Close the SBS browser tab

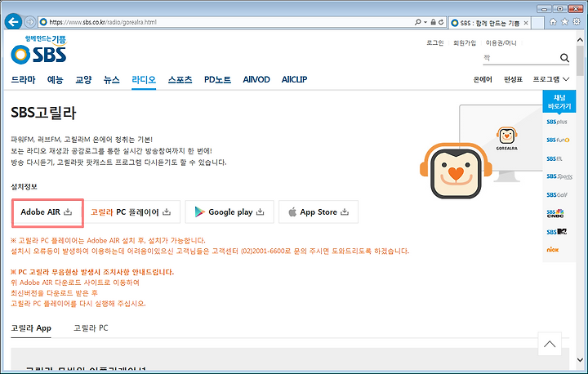click(x=526, y=23)
